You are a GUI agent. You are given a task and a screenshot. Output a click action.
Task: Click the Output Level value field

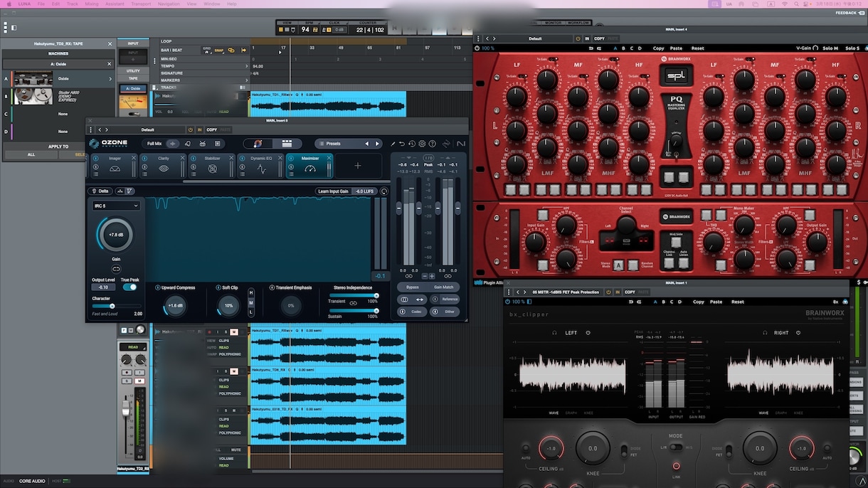click(103, 287)
